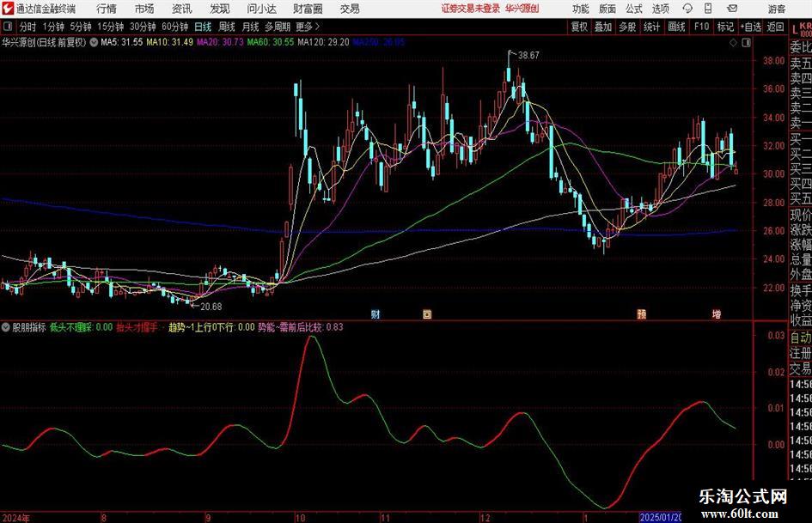This screenshot has width=812, height=523.
Task: Click the MA5: 31.55 indicator label
Action: tap(122, 42)
